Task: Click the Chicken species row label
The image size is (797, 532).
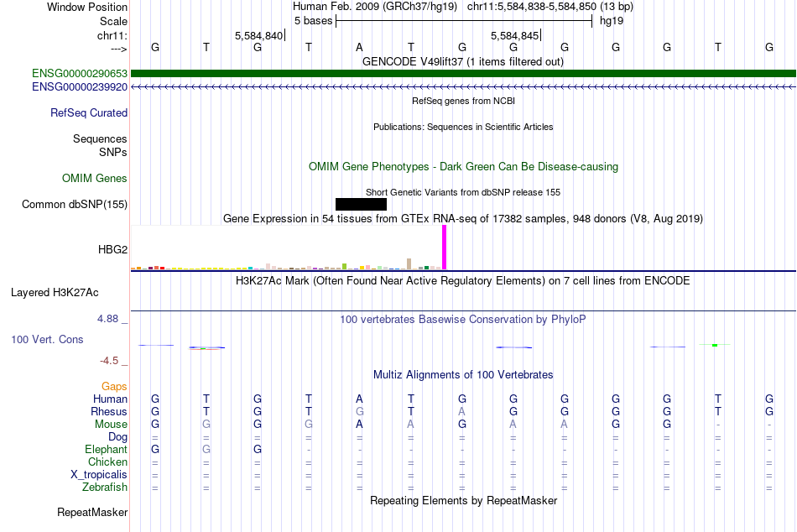Action: [x=107, y=462]
